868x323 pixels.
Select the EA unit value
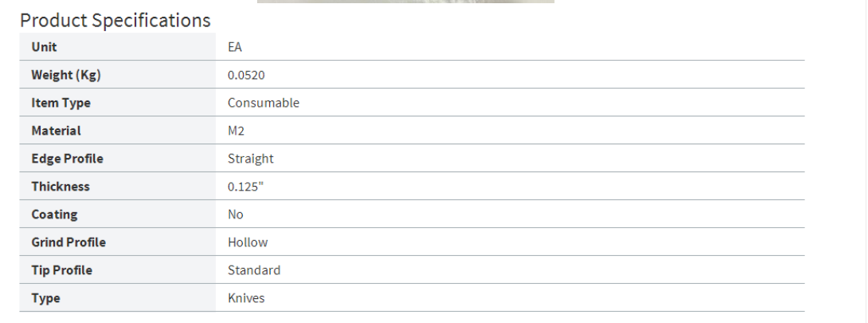click(x=235, y=47)
